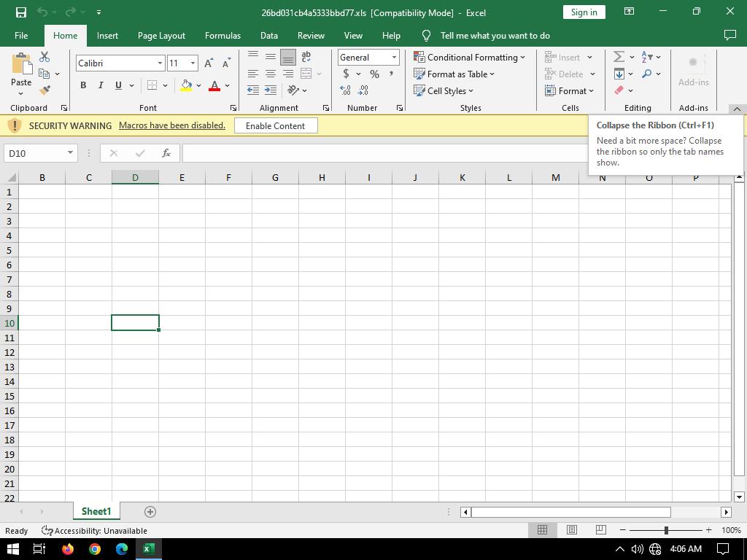The image size is (747, 560).
Task: Click the Name Box showing D10
Action: tap(35, 153)
